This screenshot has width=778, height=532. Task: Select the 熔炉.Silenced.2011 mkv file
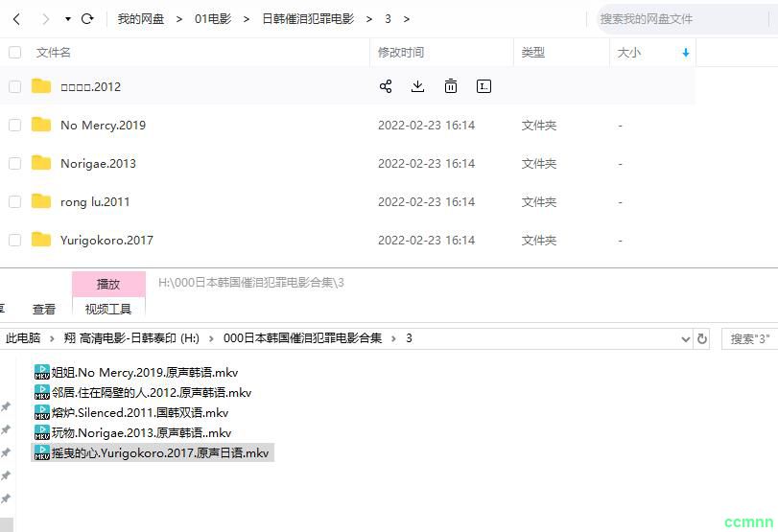coord(139,412)
